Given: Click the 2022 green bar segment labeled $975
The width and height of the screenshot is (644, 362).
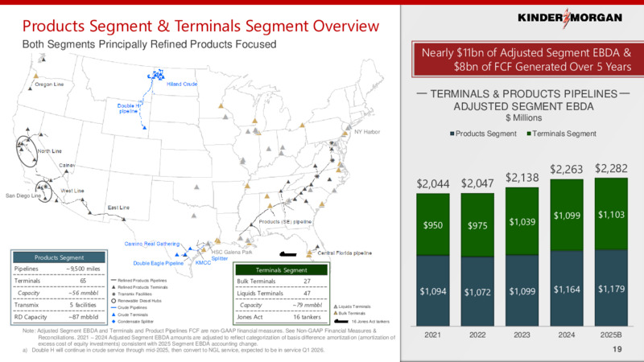Looking at the screenshot, I should coord(477,225).
